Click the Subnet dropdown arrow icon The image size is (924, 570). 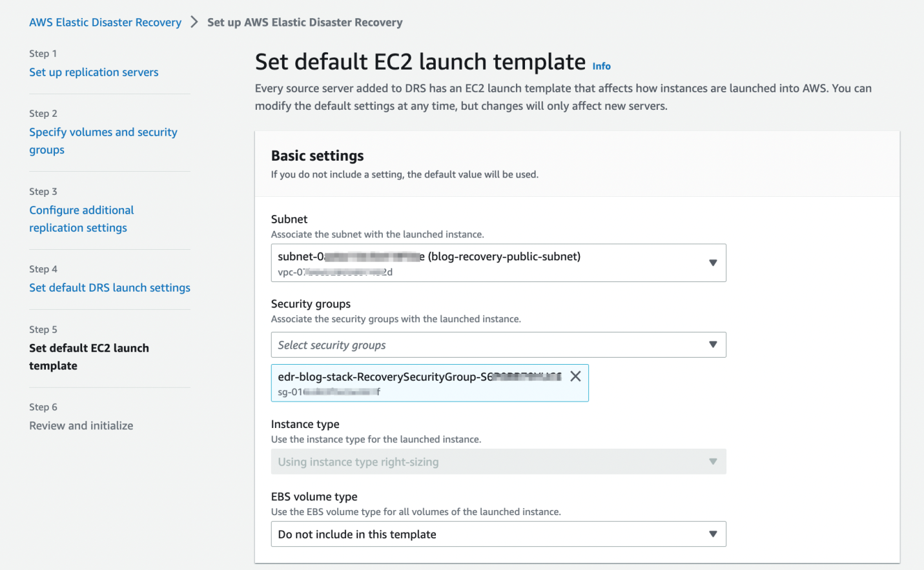[713, 263]
